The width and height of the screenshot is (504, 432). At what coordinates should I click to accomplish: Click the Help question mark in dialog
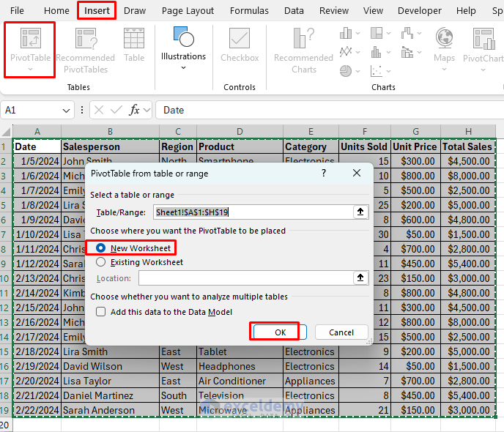324,174
